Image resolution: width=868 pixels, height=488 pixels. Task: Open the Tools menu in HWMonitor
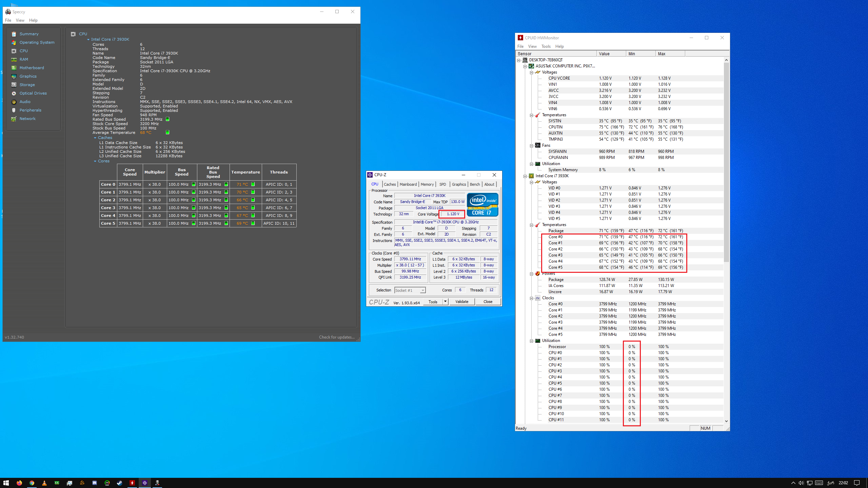546,46
